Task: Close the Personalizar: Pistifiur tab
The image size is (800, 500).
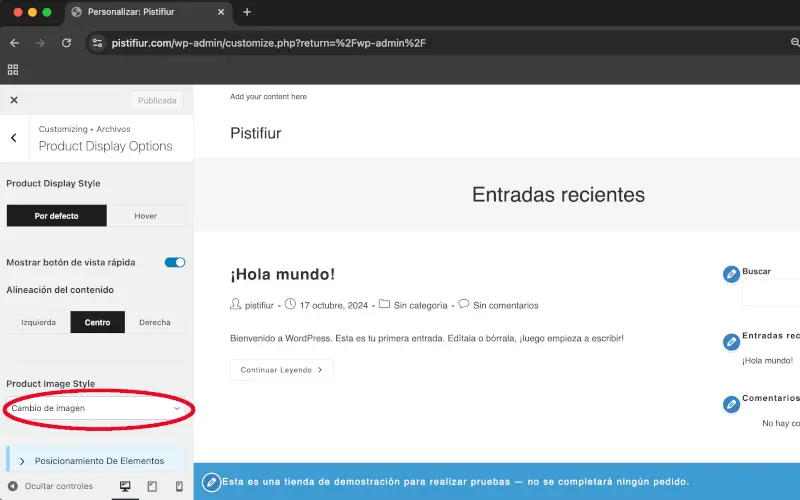Action: tap(221, 12)
